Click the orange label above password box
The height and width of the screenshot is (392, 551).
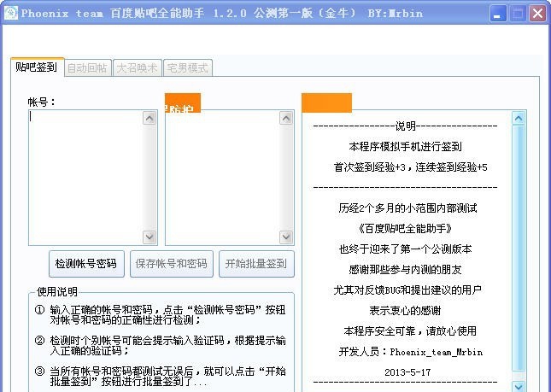click(183, 103)
